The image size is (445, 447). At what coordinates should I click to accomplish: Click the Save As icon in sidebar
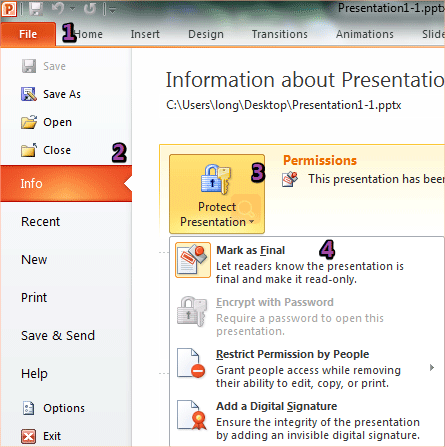point(29,94)
